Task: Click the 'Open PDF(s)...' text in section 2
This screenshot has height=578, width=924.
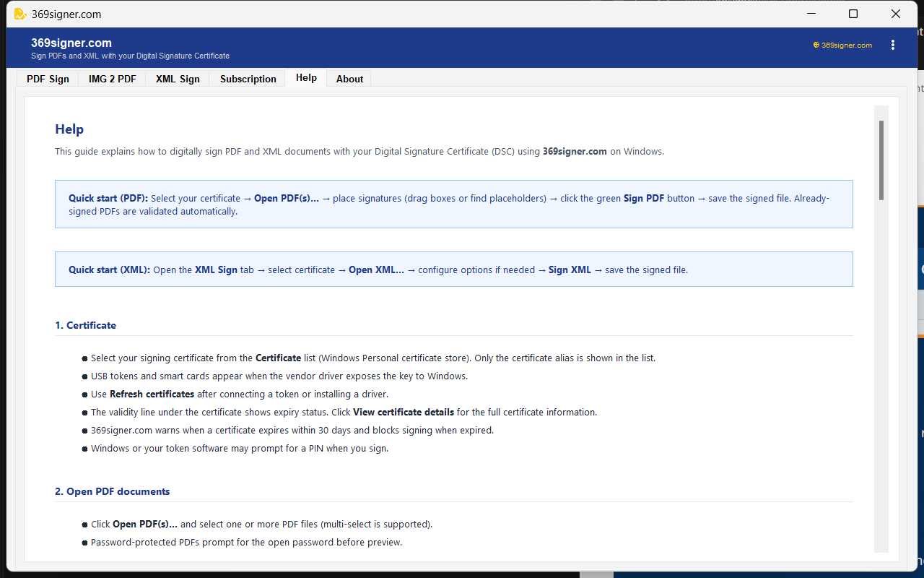Action: pyautogui.click(x=145, y=525)
